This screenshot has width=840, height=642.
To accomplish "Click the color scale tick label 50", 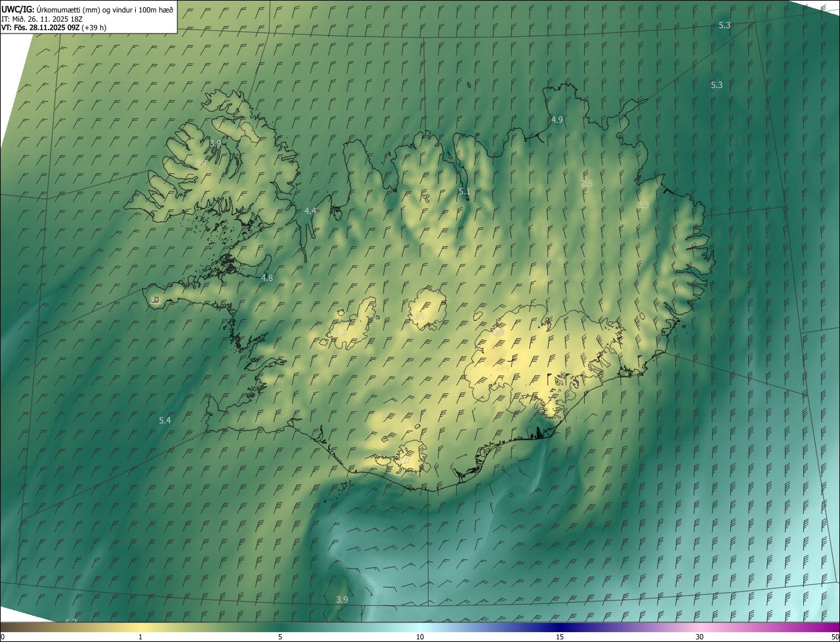I will coord(835,637).
